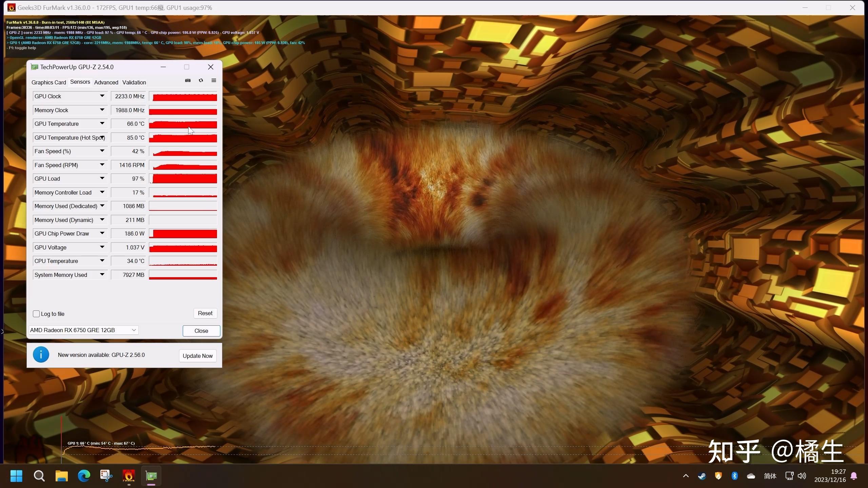Screen dimensions: 868x488
Task: Enable the Log to file checkbox
Action: point(36,313)
